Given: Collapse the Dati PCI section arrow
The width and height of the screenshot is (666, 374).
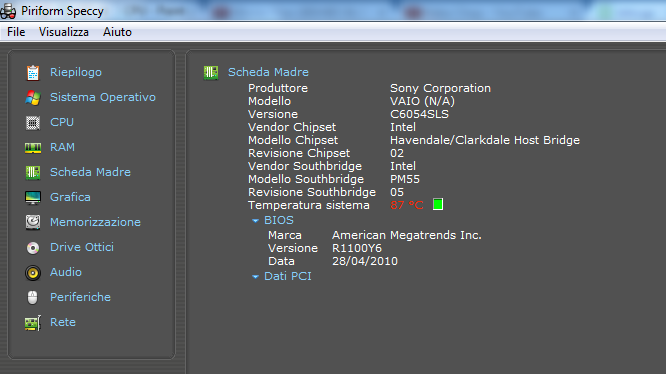Looking at the screenshot, I should coord(255,277).
